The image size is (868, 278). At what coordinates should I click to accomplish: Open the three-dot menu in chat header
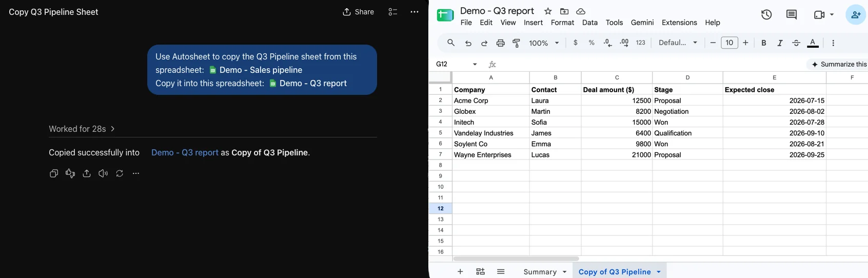click(x=415, y=12)
